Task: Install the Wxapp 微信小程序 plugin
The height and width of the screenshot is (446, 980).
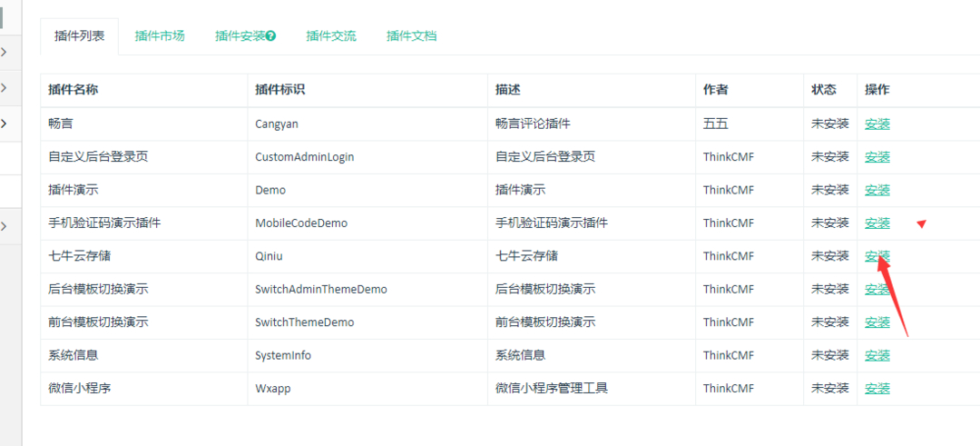Action: 877,389
